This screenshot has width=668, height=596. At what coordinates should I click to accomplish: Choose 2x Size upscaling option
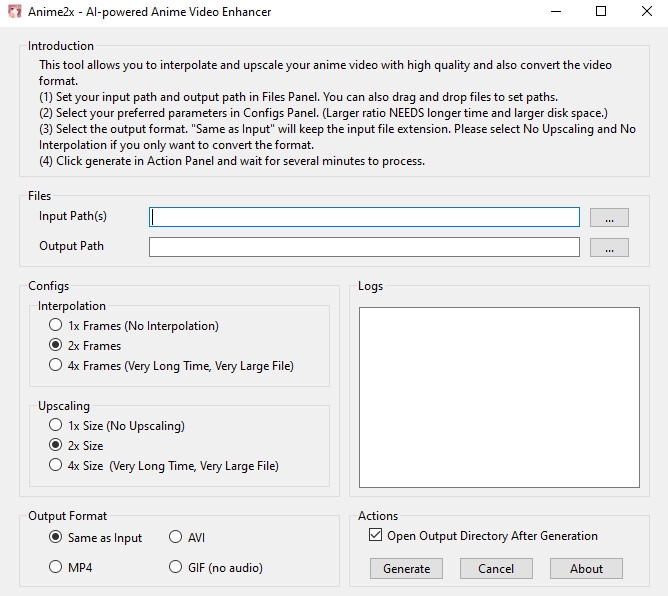56,445
